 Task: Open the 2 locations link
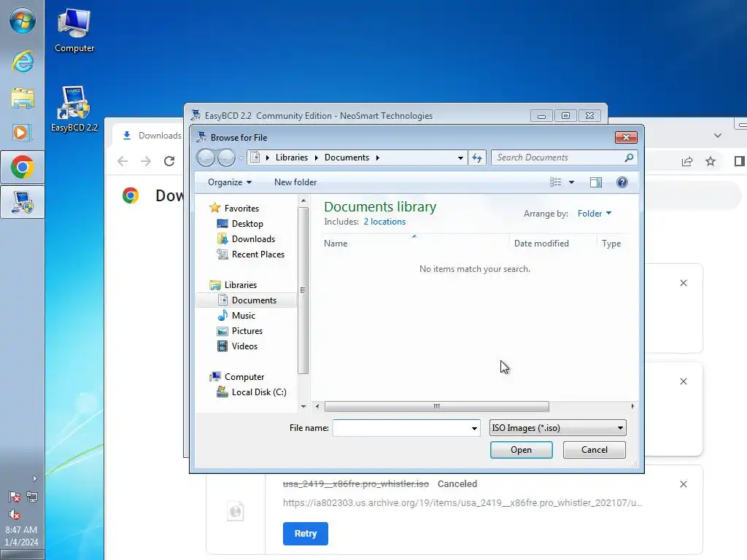coord(384,222)
